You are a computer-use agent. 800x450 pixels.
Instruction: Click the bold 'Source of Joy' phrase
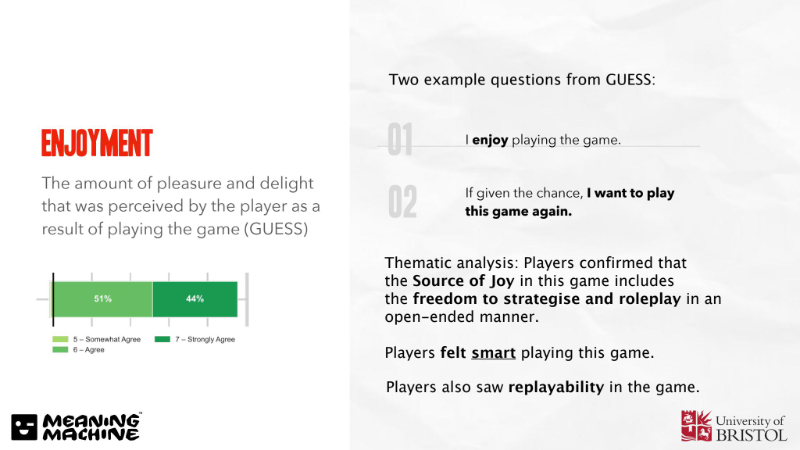pos(463,281)
